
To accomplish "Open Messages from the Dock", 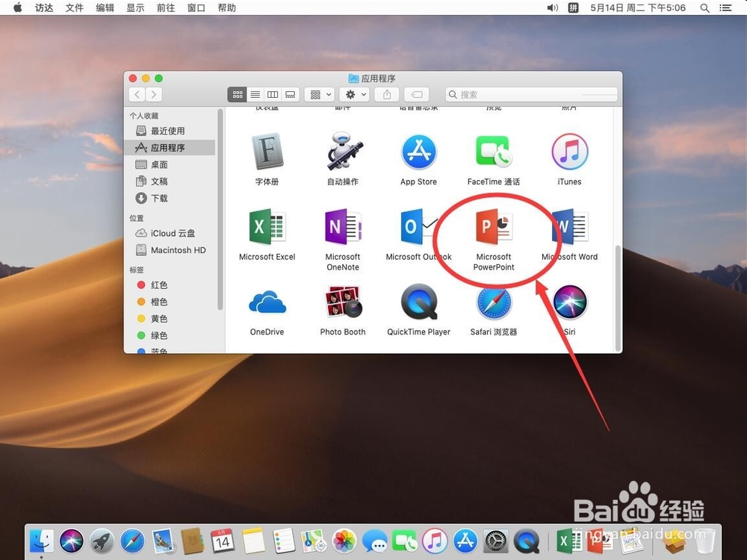I will 375,541.
